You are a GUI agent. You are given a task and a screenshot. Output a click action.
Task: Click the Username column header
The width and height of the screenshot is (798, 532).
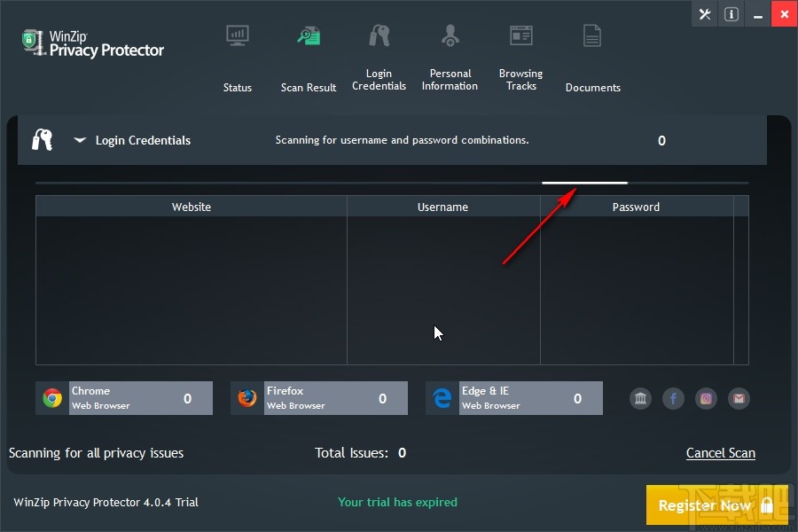click(443, 207)
